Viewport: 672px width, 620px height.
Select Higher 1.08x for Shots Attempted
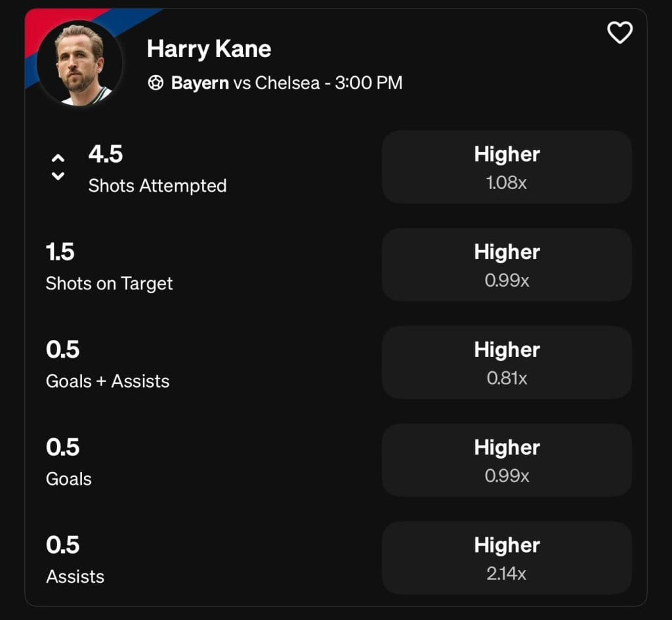tap(507, 167)
